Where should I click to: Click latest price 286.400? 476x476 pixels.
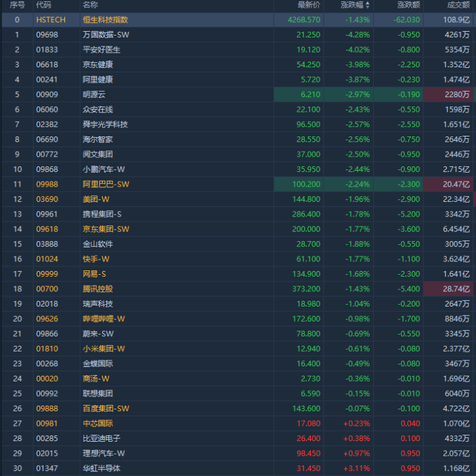coord(306,214)
